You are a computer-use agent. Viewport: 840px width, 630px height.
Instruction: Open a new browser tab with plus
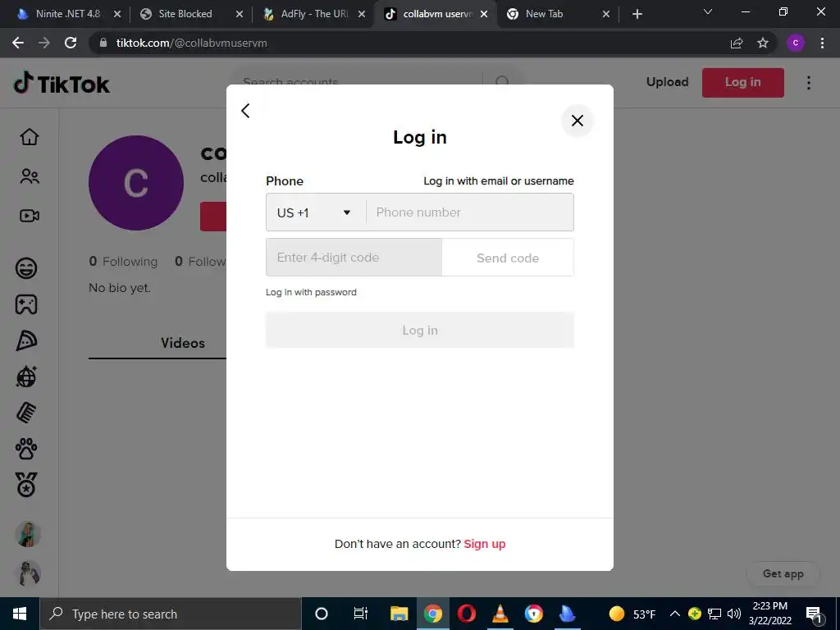pyautogui.click(x=637, y=14)
